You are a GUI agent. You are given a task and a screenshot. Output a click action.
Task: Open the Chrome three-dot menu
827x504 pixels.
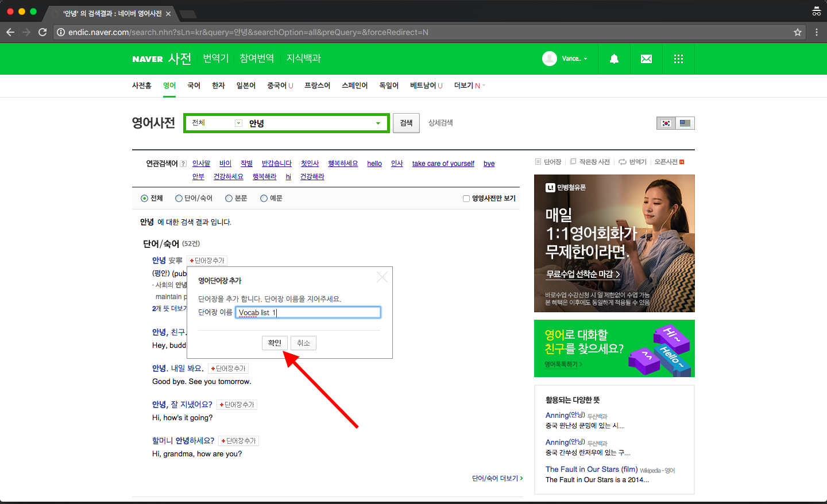pos(817,32)
